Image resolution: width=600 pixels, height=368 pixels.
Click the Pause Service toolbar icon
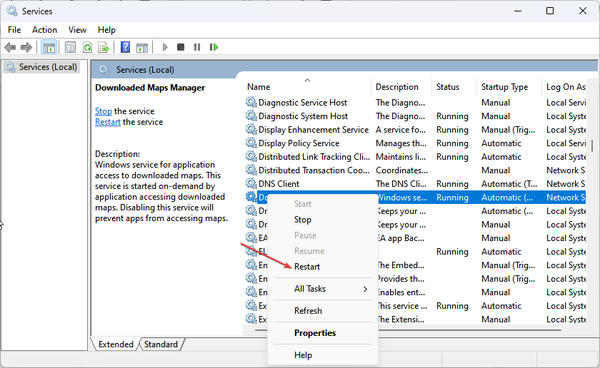pyautogui.click(x=197, y=47)
